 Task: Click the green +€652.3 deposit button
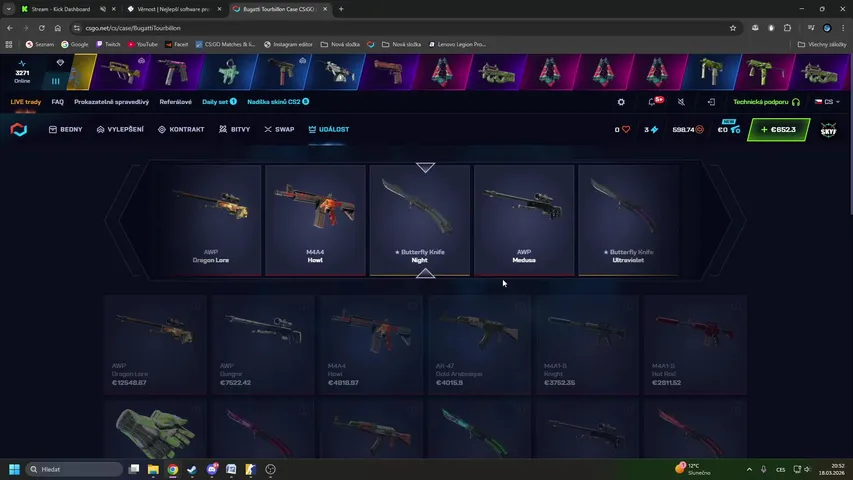point(778,130)
